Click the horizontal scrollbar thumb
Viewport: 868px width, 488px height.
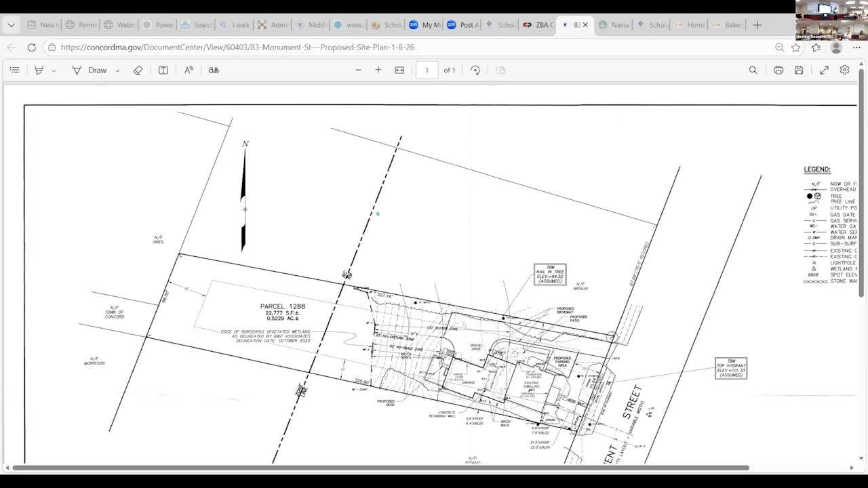(x=380, y=468)
